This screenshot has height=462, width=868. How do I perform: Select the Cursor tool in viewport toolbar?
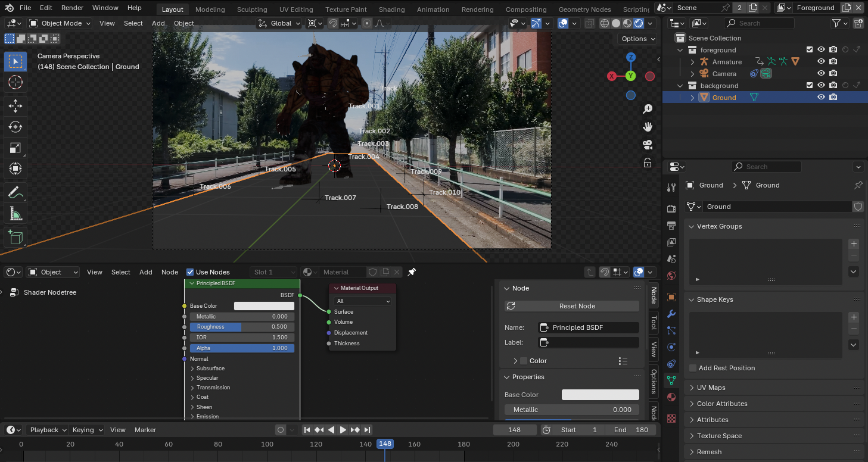pos(15,83)
